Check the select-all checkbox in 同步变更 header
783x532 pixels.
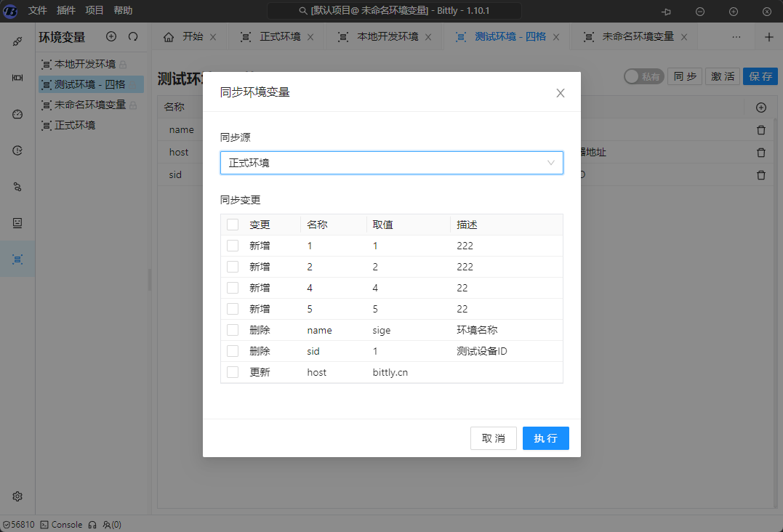tap(233, 225)
